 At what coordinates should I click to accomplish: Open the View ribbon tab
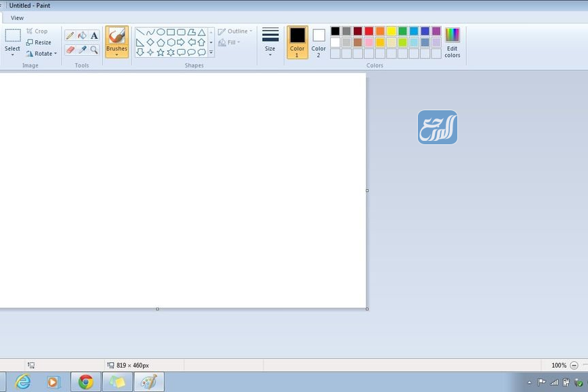click(17, 18)
